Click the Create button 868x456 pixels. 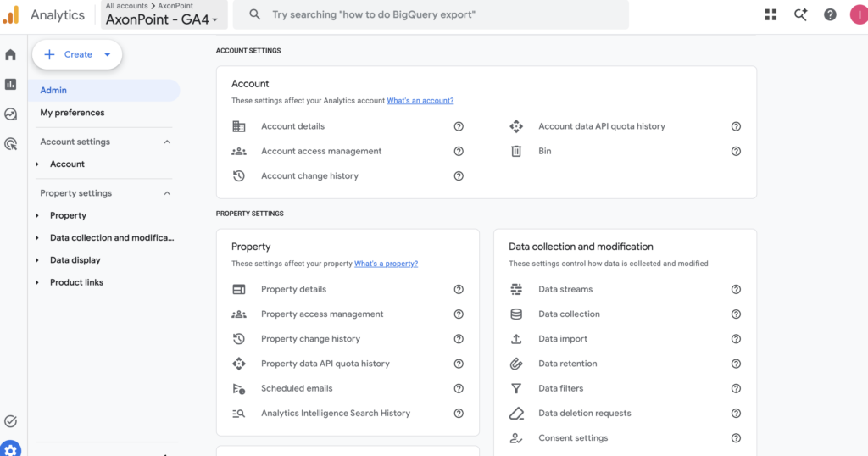click(x=77, y=55)
